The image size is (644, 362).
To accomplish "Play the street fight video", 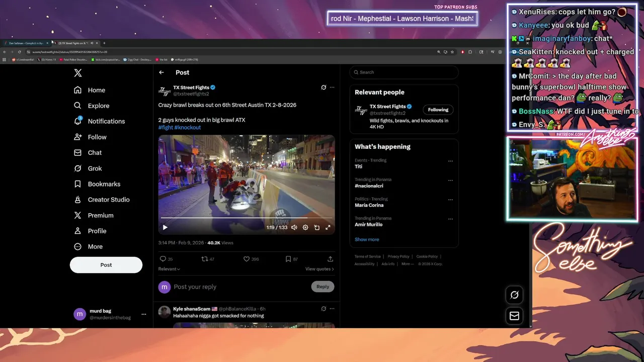I will pos(165,227).
